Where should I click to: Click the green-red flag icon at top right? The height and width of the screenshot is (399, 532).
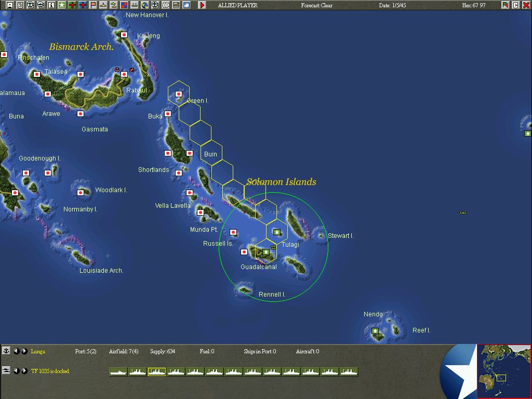point(506,5)
